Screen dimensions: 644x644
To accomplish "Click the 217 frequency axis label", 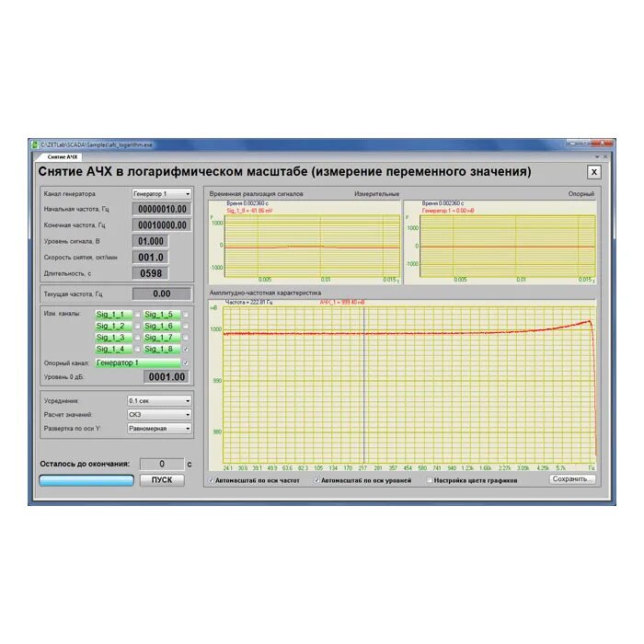I will 362,468.
